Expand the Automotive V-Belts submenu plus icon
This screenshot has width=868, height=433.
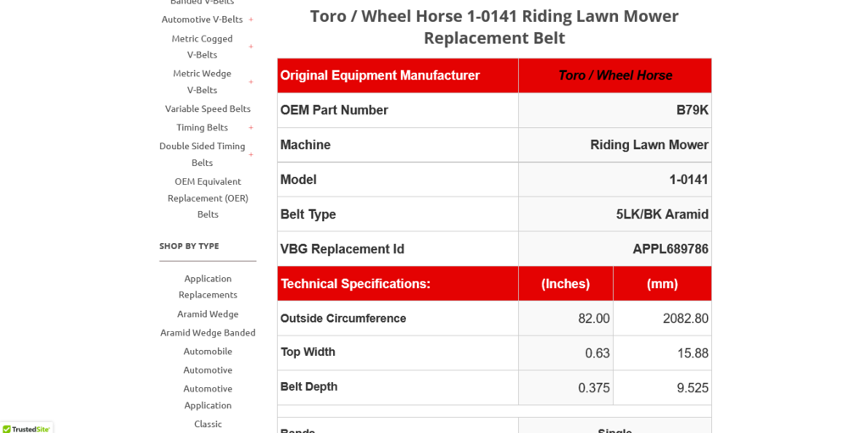(251, 19)
